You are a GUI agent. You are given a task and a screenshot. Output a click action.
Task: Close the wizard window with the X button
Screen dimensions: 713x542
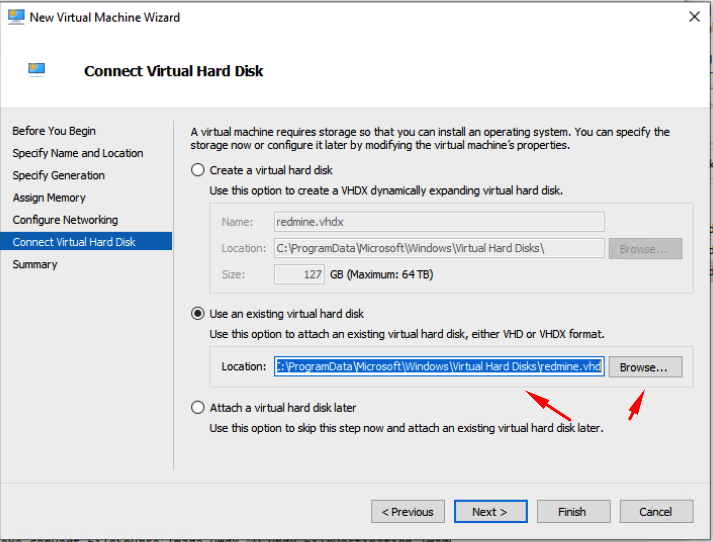coord(694,17)
